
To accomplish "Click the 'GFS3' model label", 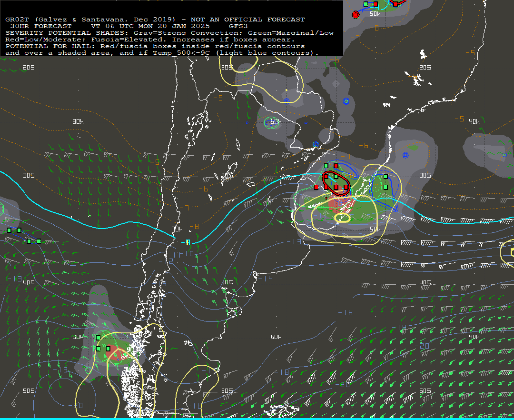I will pos(238,26).
